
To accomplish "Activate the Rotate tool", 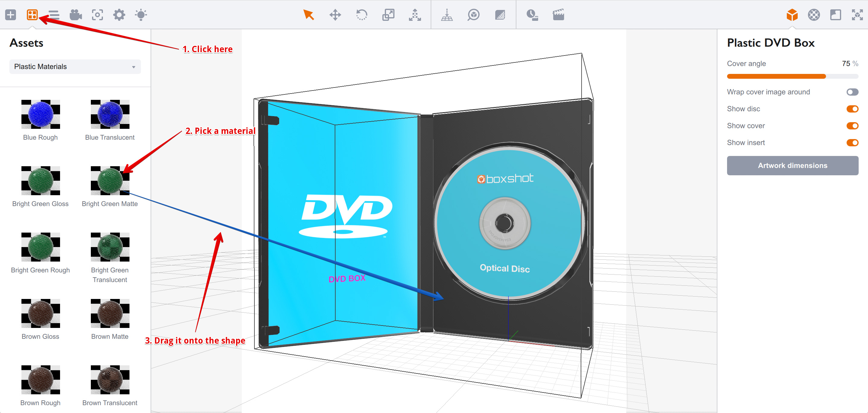I will coord(362,15).
